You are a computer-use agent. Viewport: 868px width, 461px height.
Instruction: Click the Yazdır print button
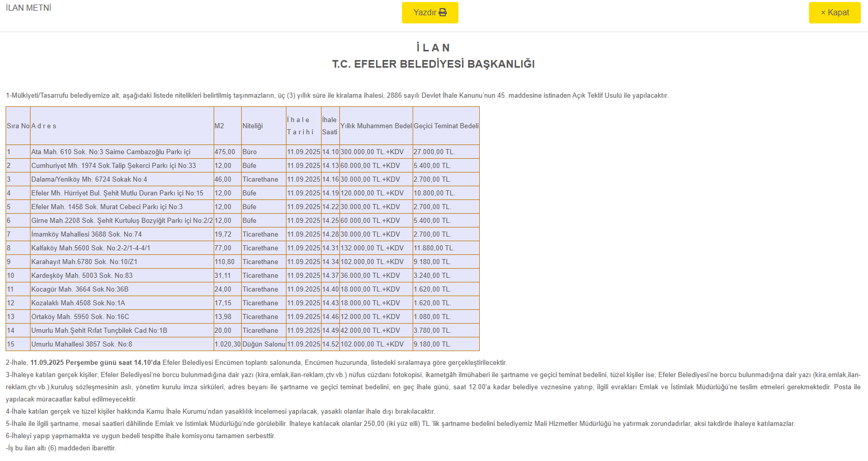tap(430, 13)
